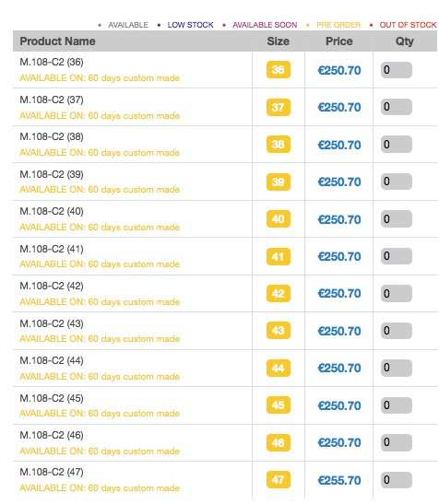
Task: Click quantity field for M.108-C2 (36)
Action: point(397,70)
